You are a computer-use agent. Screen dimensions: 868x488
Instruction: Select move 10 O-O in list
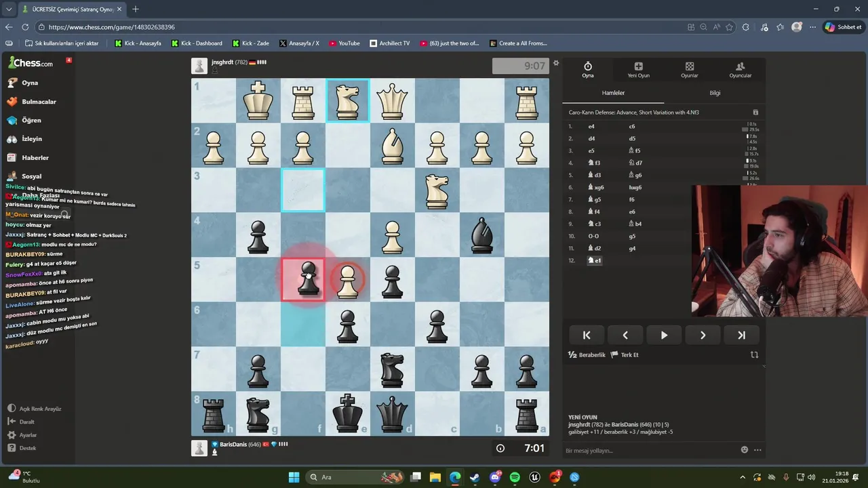[x=593, y=237]
